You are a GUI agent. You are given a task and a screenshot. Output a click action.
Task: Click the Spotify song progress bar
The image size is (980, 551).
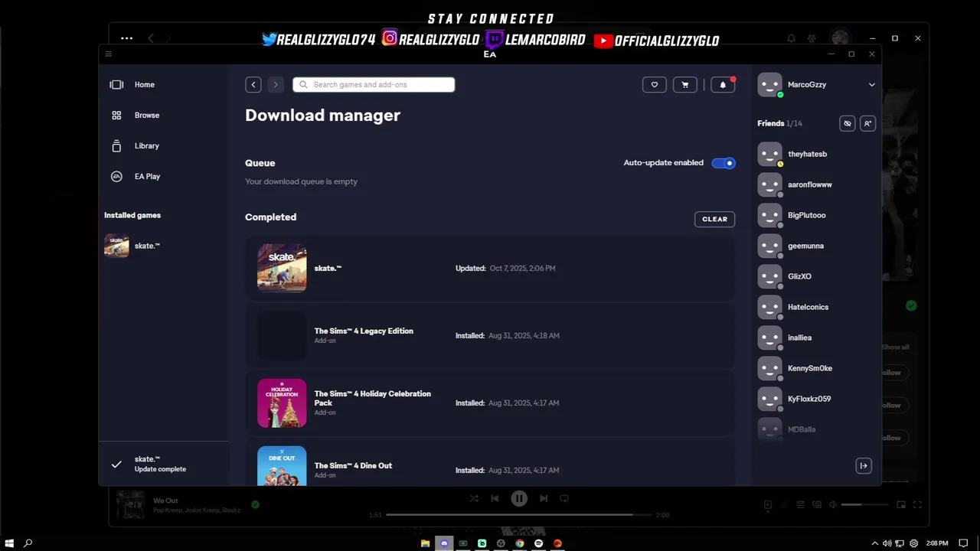pos(519,515)
